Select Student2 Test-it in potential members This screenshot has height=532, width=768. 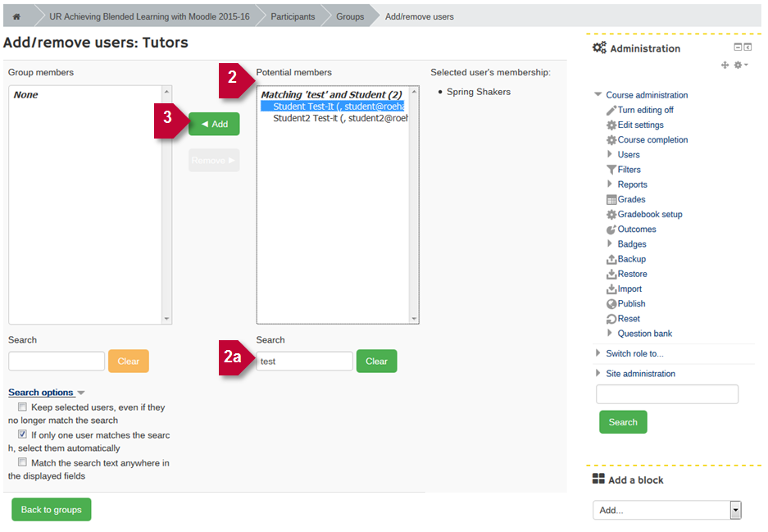point(340,118)
